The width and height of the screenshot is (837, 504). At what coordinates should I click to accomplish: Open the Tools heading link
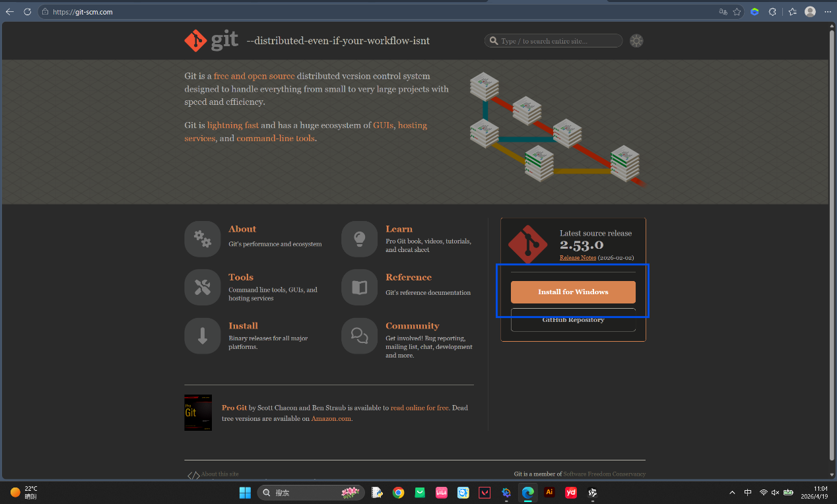[x=241, y=277]
